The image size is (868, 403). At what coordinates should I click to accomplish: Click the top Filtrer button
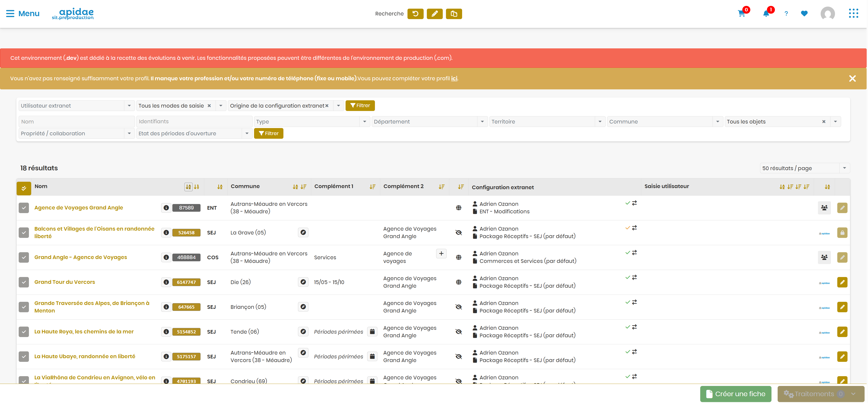[x=360, y=106]
